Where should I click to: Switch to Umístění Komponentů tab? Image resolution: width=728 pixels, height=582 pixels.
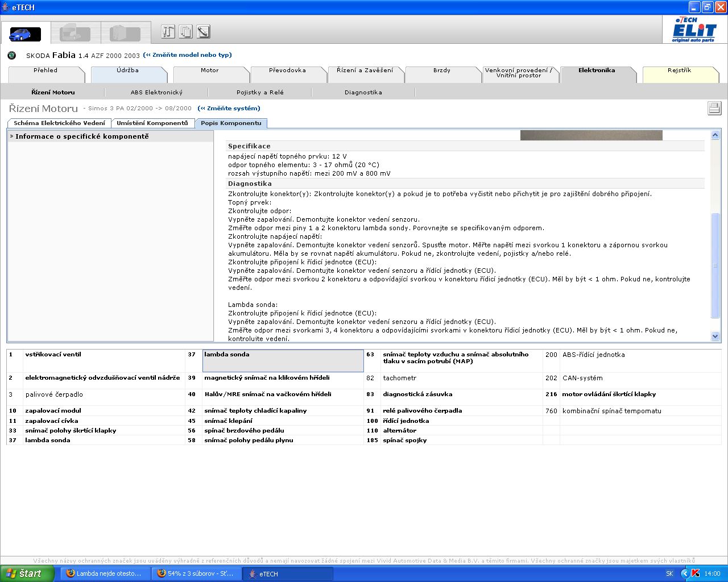(x=152, y=123)
